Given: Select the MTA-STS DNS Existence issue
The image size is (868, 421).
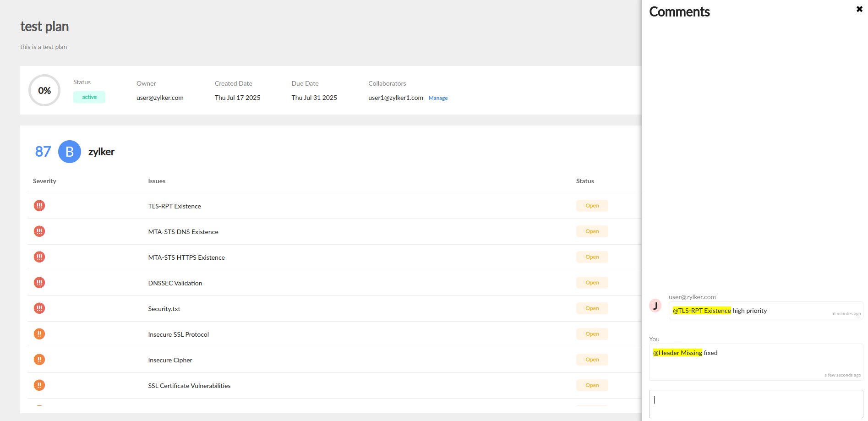Looking at the screenshot, I should pyautogui.click(x=183, y=232).
